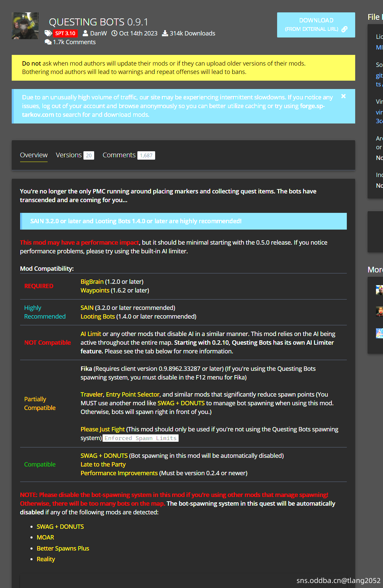Switch to the Comments tab

pyautogui.click(x=129, y=155)
